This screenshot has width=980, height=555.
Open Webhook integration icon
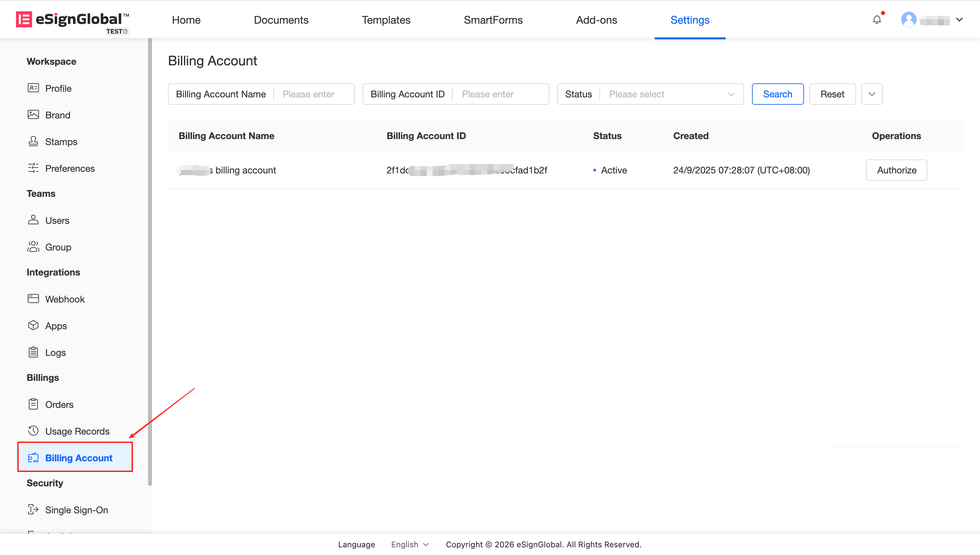coord(33,299)
